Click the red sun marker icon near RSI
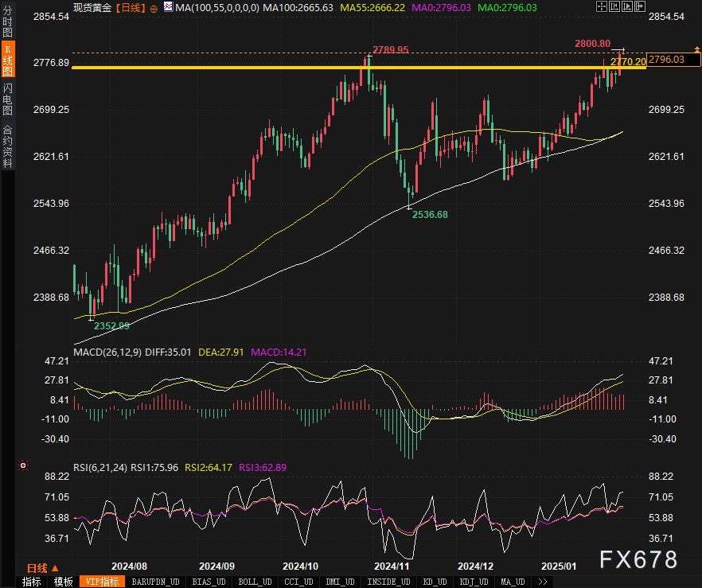 (23, 465)
